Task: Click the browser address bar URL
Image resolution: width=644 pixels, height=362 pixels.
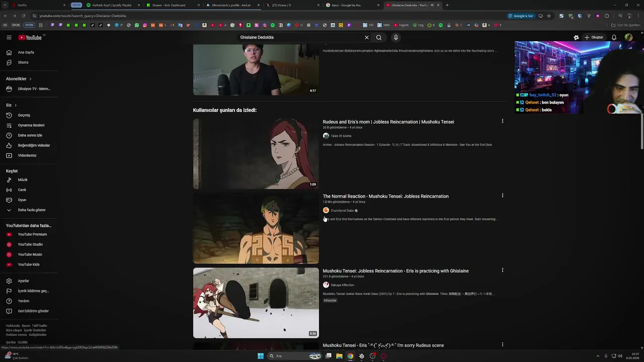Action: pyautogui.click(x=83, y=16)
